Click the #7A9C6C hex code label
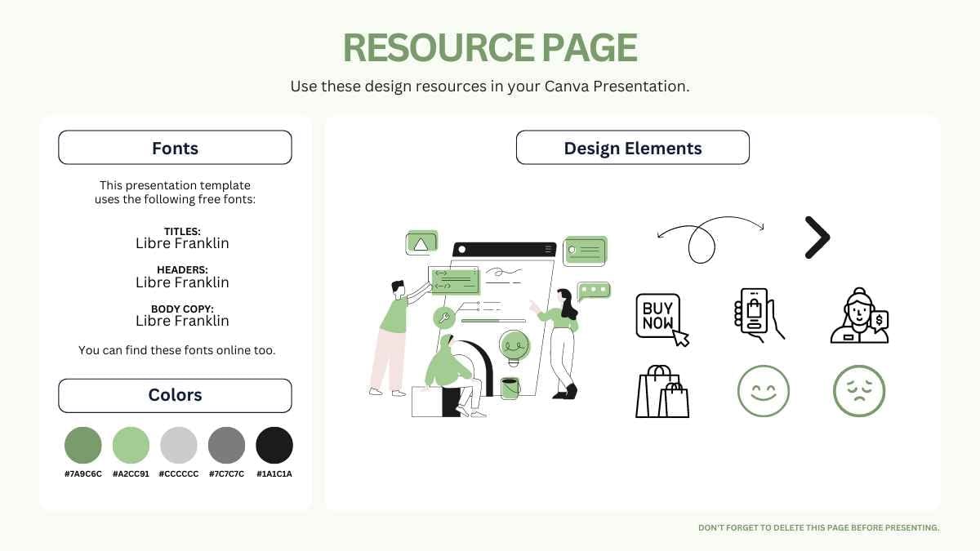This screenshot has height=551, width=980. click(x=83, y=474)
